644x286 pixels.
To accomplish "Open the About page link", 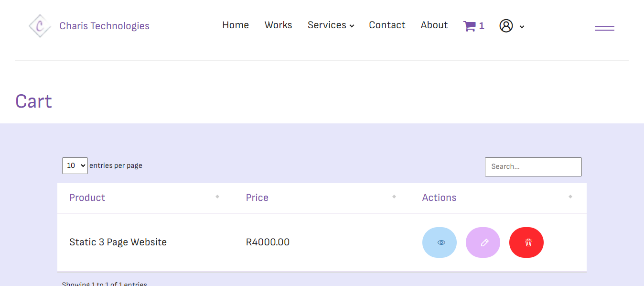I will pos(434,25).
